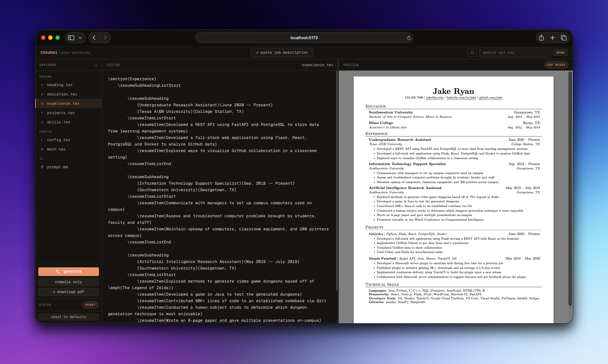Click the reset to defaults button
The height and width of the screenshot is (364, 608).
(68, 317)
